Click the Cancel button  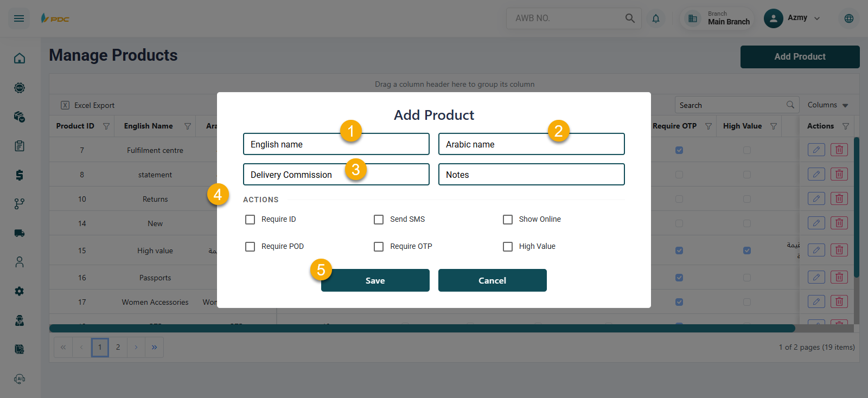pos(493,280)
